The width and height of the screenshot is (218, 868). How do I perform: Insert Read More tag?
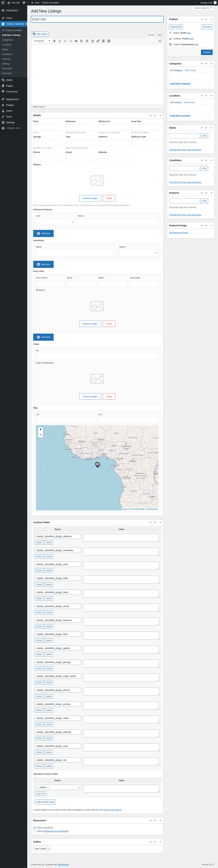click(103, 41)
